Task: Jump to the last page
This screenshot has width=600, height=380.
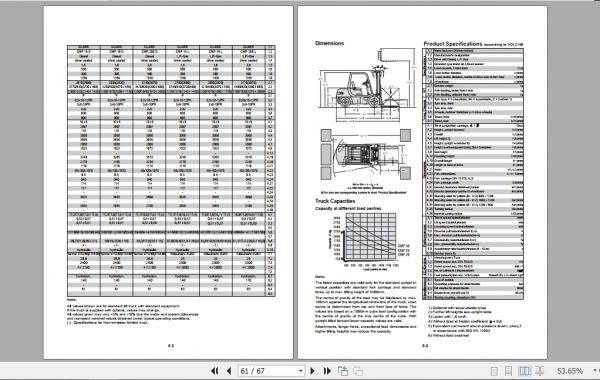Action: pos(327,371)
